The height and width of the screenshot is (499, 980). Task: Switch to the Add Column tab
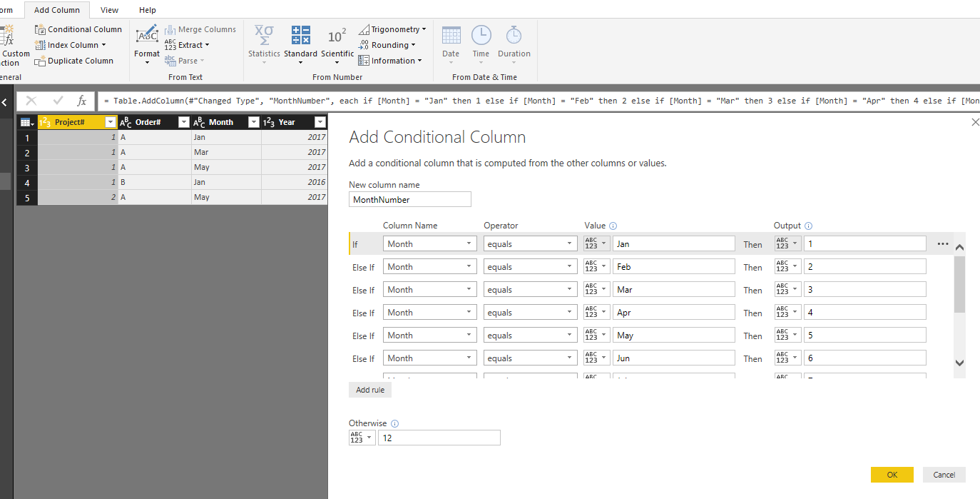tap(57, 10)
